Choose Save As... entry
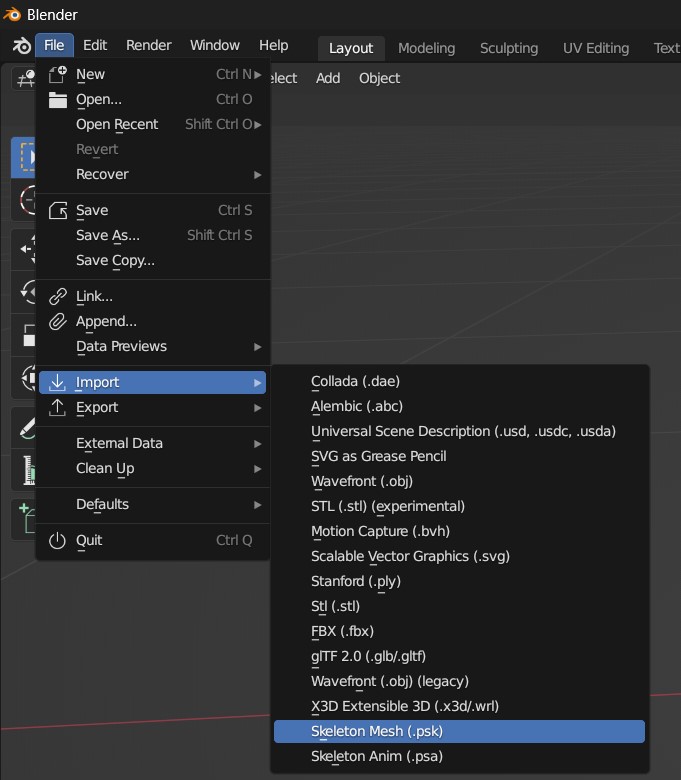The width and height of the screenshot is (681, 780). [x=152, y=235]
